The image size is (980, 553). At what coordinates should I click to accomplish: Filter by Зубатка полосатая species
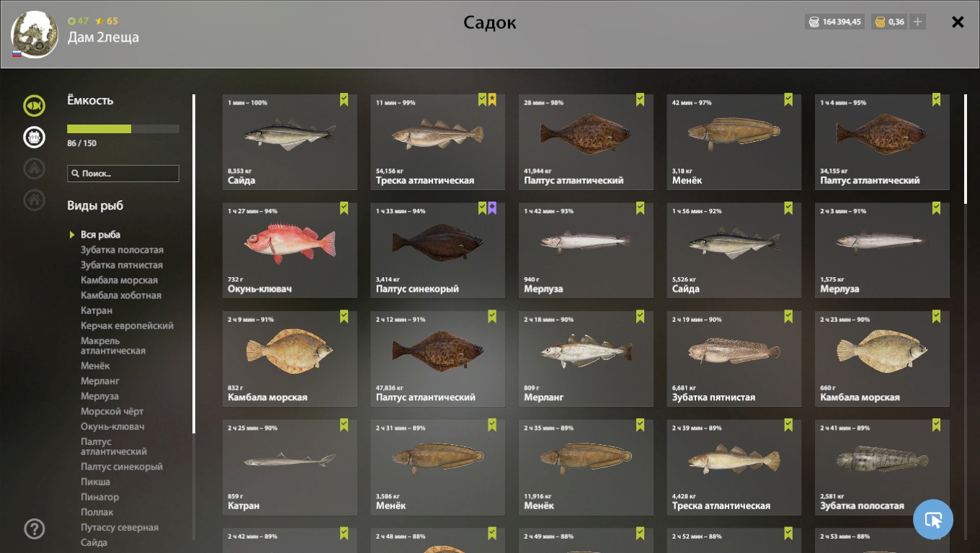pos(122,250)
